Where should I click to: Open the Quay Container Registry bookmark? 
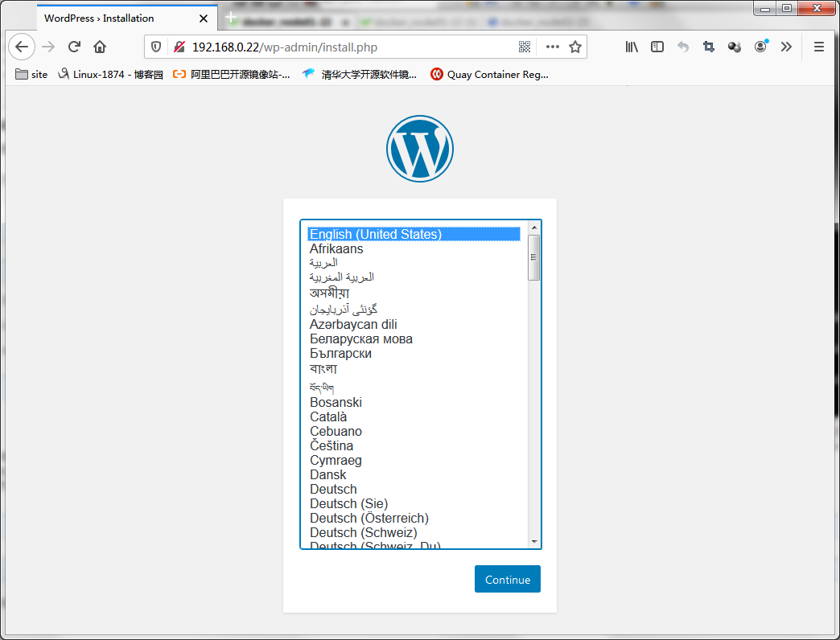tap(490, 75)
